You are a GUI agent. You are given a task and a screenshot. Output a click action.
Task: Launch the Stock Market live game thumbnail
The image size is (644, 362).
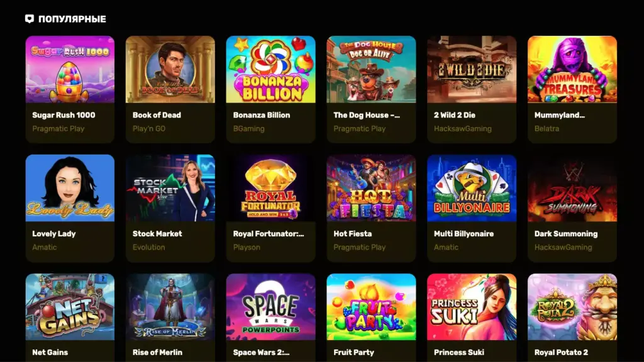click(170, 188)
